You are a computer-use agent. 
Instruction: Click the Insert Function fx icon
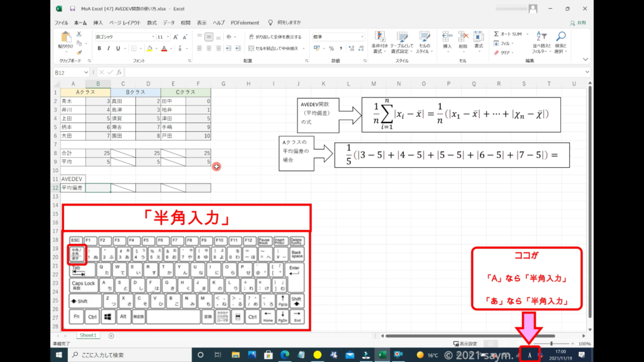click(119, 72)
